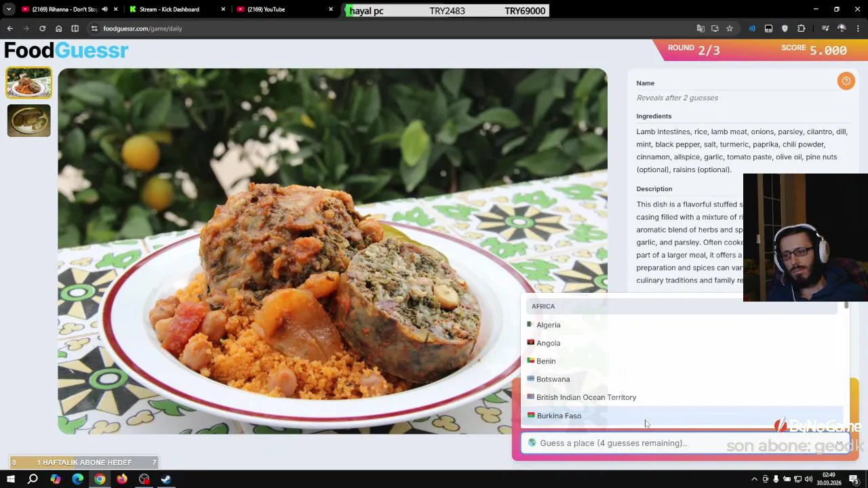Click the FoodGuessr logo
The height and width of the screenshot is (488, 868).
pos(66,51)
